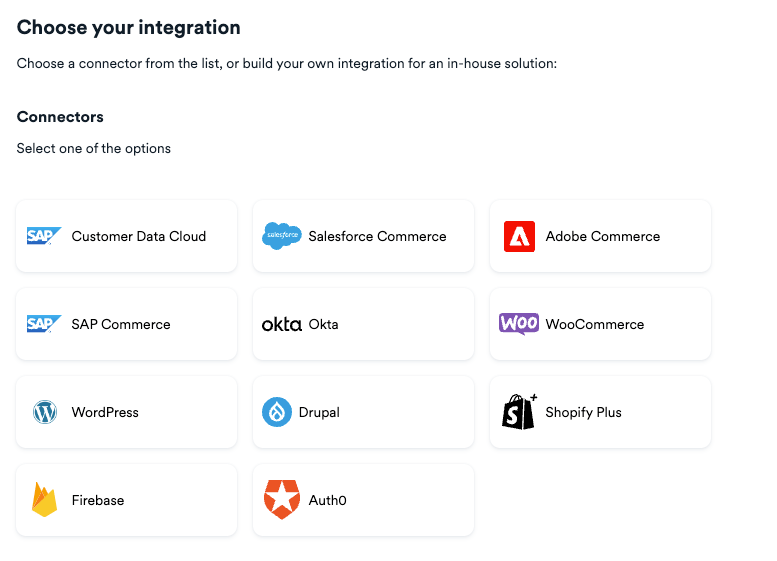Choose the Firebase connector card
The width and height of the screenshot is (777, 561).
coord(126,500)
